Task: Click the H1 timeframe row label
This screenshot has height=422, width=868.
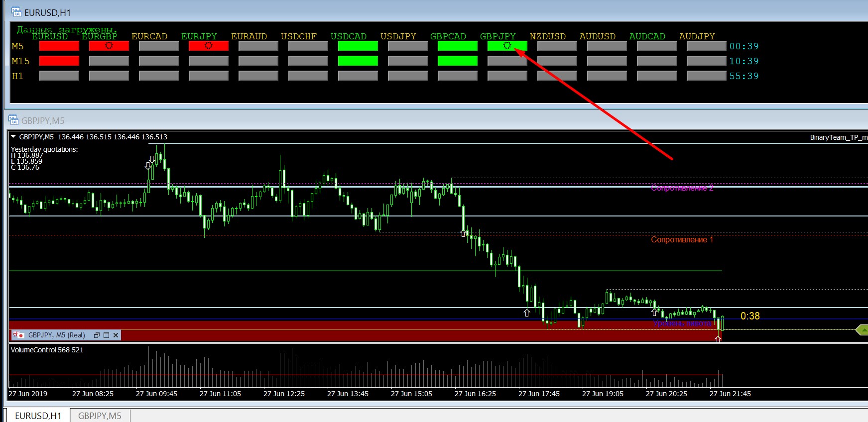Action: click(x=18, y=76)
